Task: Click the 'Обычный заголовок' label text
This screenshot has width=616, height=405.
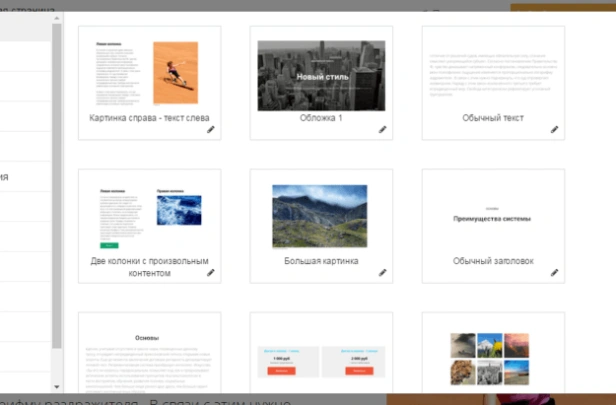Action: point(493,260)
